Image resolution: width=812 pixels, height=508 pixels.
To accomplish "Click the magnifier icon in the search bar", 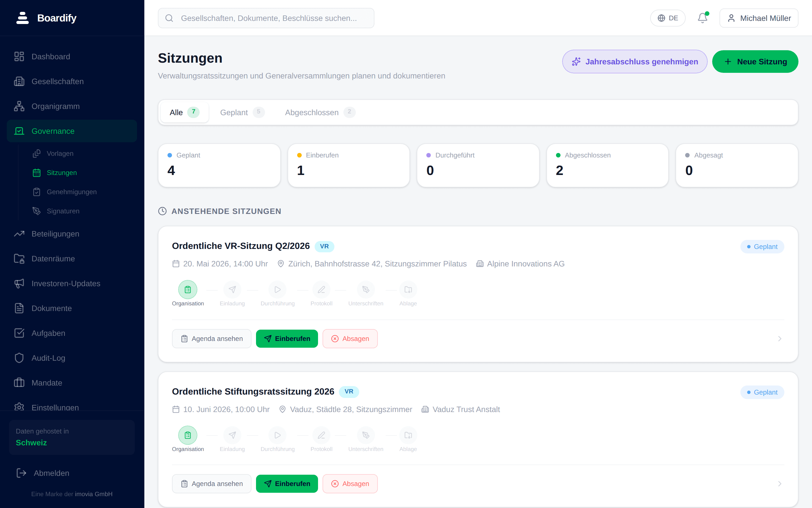I will 169,18.
